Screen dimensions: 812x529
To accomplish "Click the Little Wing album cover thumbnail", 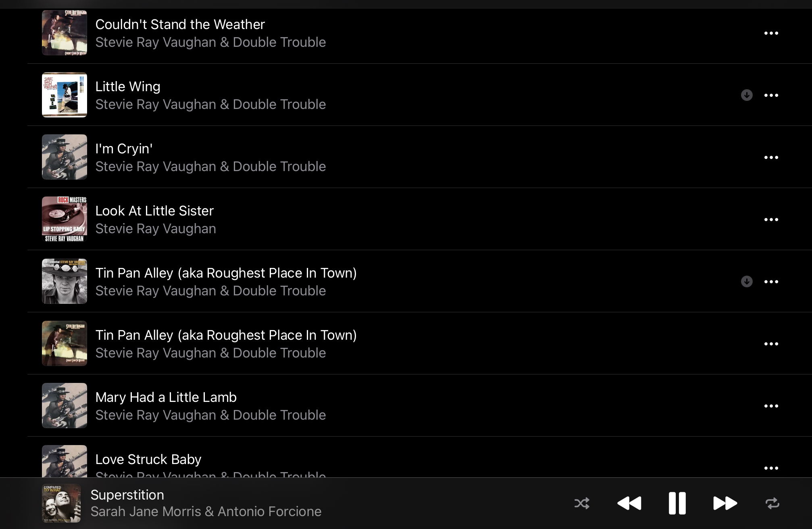I will pyautogui.click(x=65, y=95).
